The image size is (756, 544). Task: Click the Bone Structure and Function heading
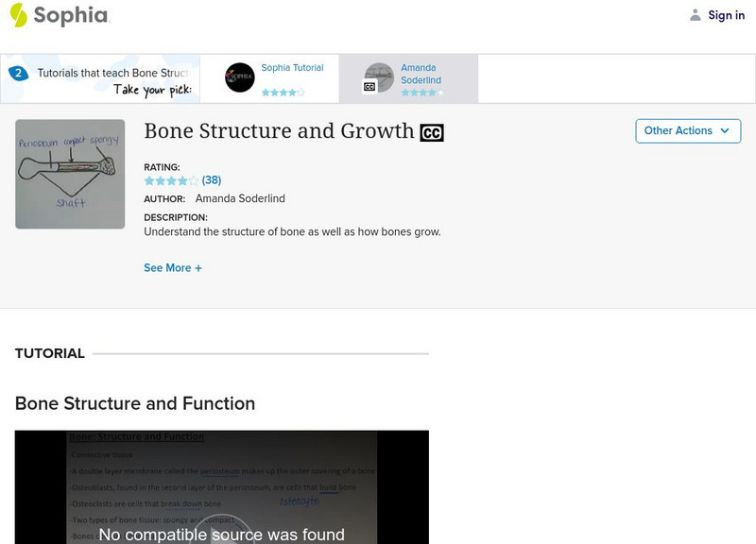(x=135, y=403)
